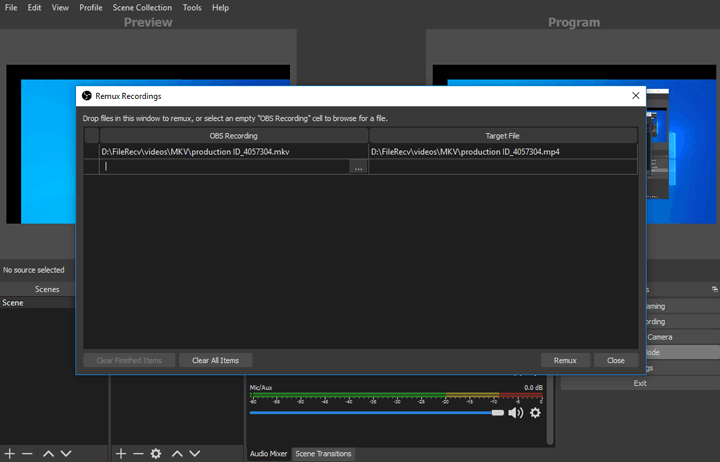Move scene up arrow in Scenes panel
The height and width of the screenshot is (462, 720).
click(48, 454)
